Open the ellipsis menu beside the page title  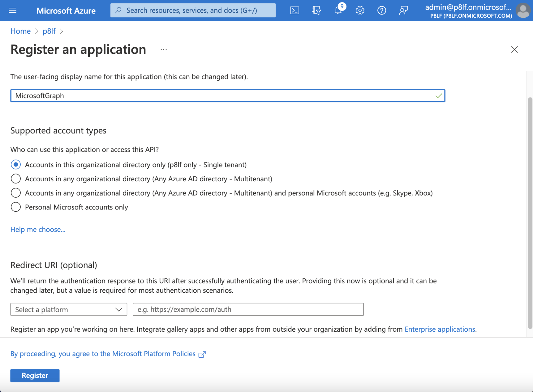pyautogui.click(x=164, y=50)
